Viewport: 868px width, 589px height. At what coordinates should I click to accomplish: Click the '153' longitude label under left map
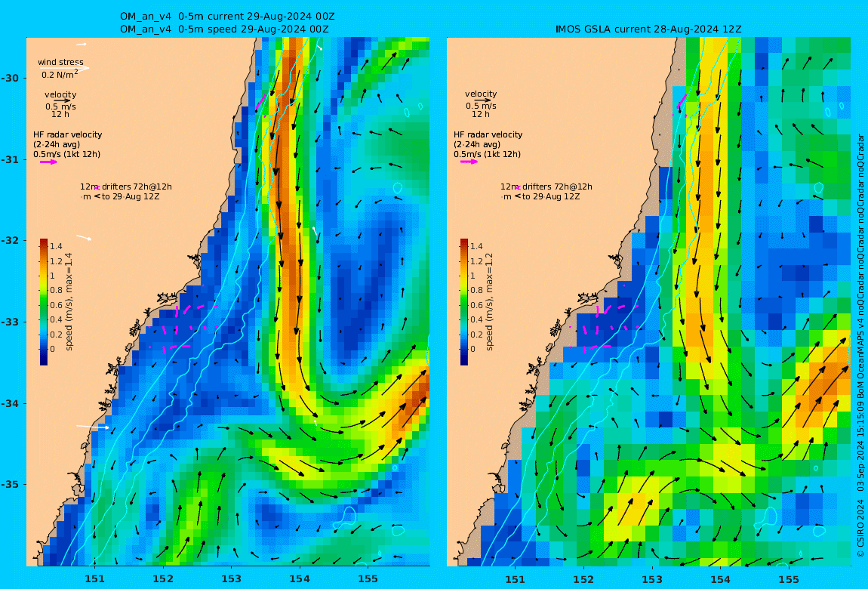coord(232,579)
